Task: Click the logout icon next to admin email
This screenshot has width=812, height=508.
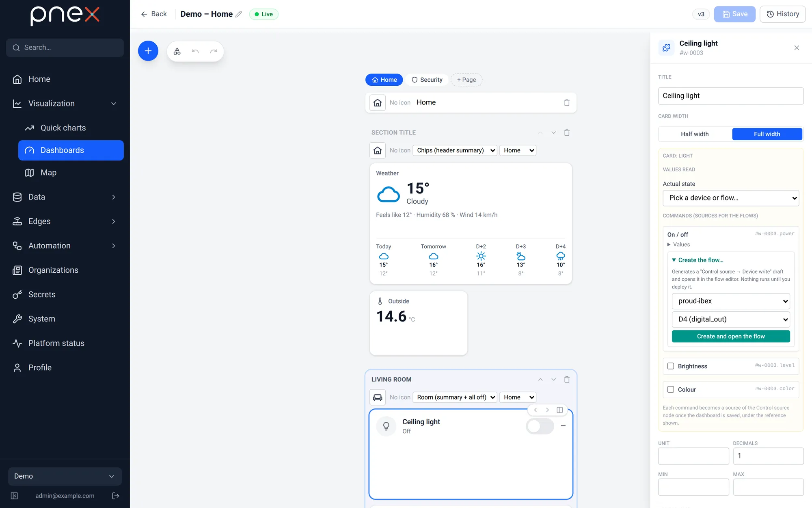Action: tap(116, 496)
